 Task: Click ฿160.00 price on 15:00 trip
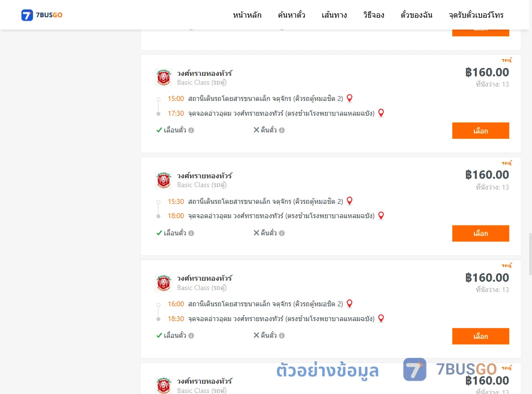(487, 72)
